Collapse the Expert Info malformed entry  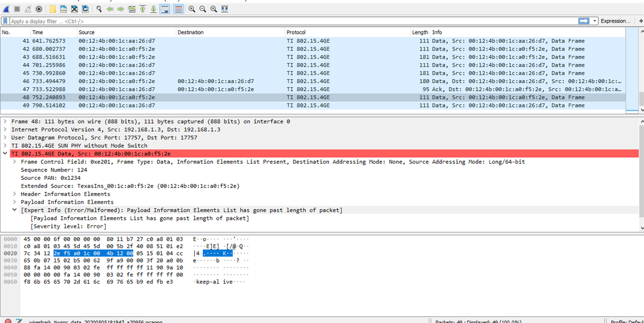(x=15, y=210)
